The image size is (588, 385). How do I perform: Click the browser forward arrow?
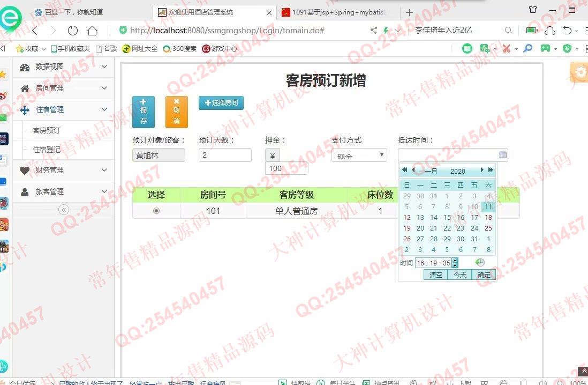[x=53, y=31]
